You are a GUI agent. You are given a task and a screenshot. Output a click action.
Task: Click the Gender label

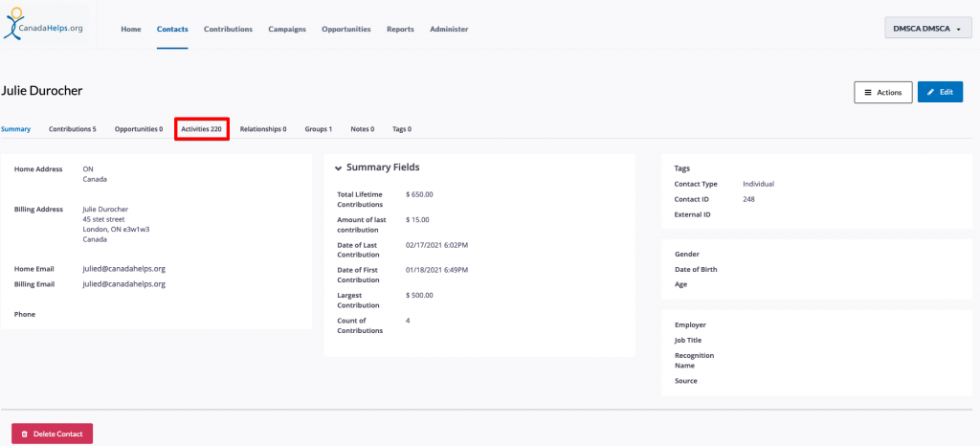[687, 255]
